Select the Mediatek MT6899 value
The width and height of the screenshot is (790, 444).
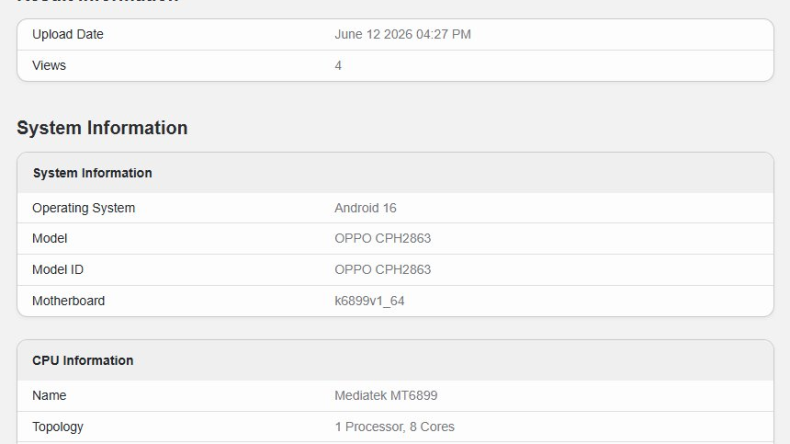click(x=386, y=396)
